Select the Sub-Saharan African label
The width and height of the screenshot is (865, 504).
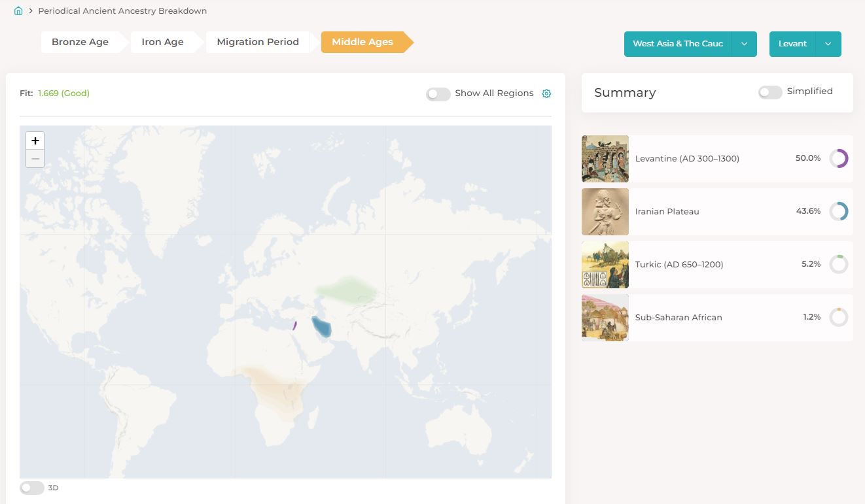pyautogui.click(x=679, y=318)
